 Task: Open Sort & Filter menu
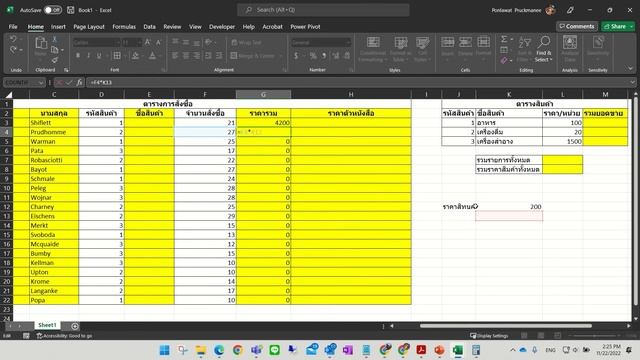(524, 49)
